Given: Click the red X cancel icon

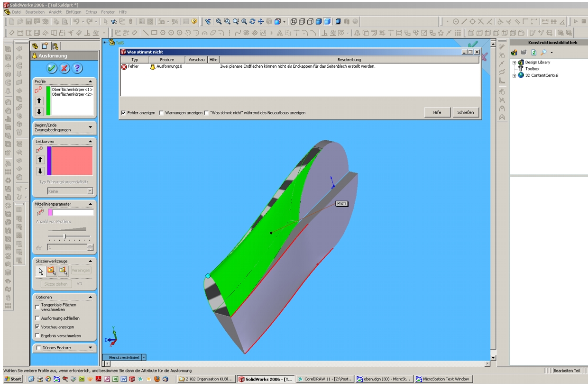Looking at the screenshot, I should [x=64, y=68].
